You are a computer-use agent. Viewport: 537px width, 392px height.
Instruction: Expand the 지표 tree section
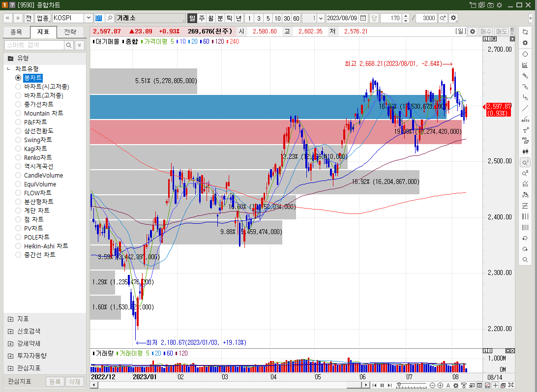(11, 319)
